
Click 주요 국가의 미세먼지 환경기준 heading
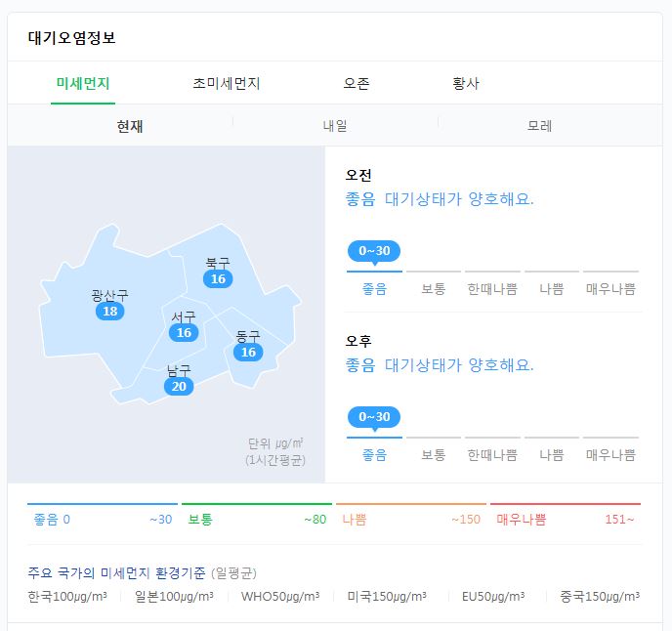[x=116, y=573]
